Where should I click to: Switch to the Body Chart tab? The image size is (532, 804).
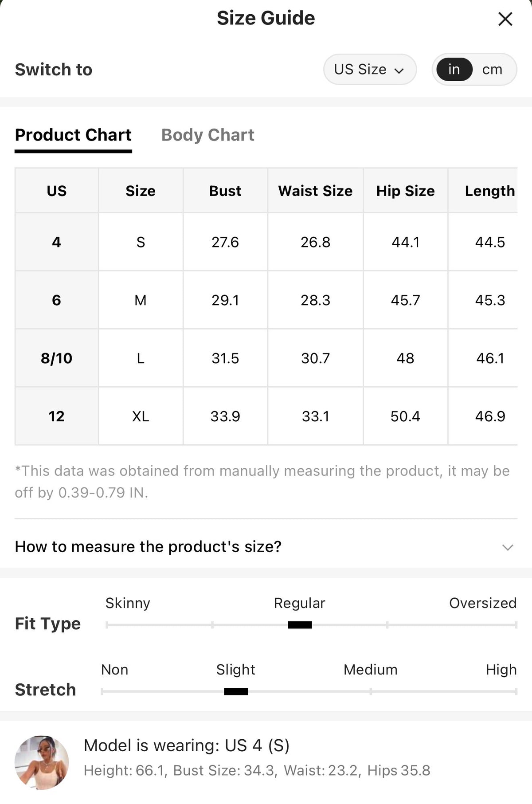coord(207,135)
